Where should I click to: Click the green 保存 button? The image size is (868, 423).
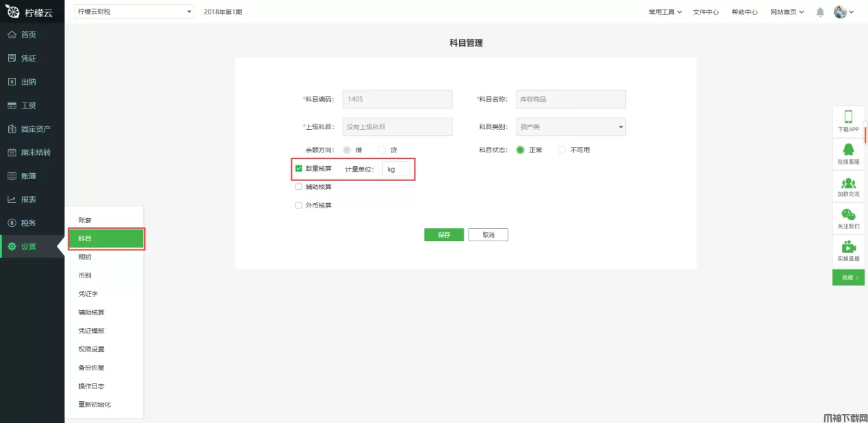444,234
